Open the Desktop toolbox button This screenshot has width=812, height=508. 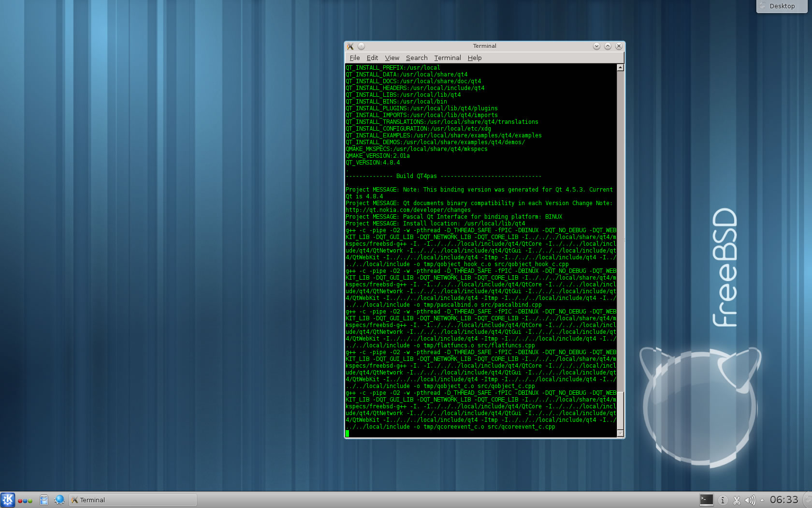point(782,6)
